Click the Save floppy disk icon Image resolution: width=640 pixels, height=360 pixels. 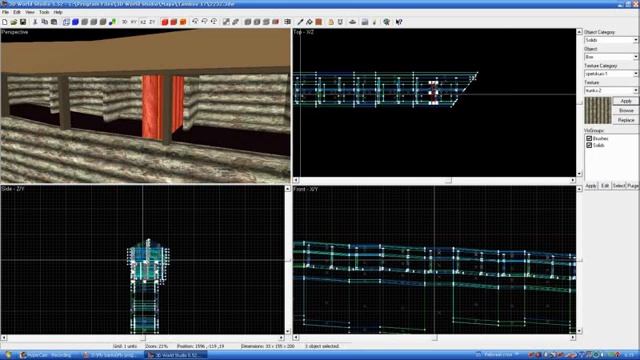click(23, 22)
